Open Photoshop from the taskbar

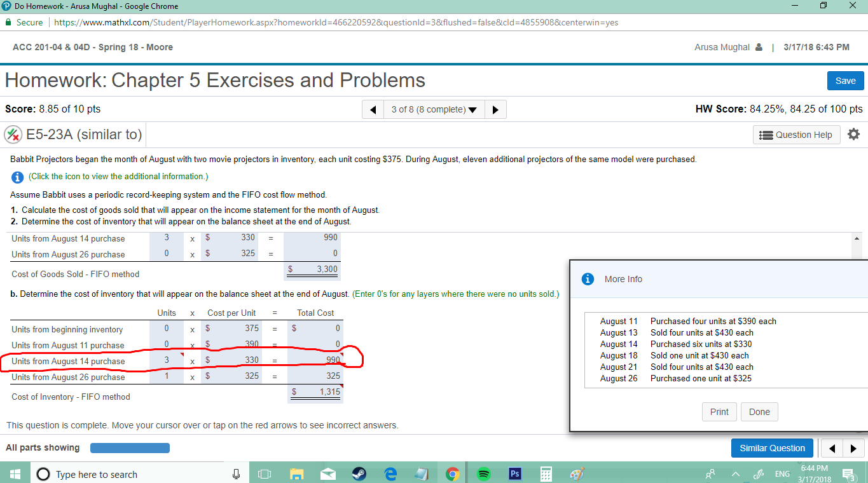point(514,473)
